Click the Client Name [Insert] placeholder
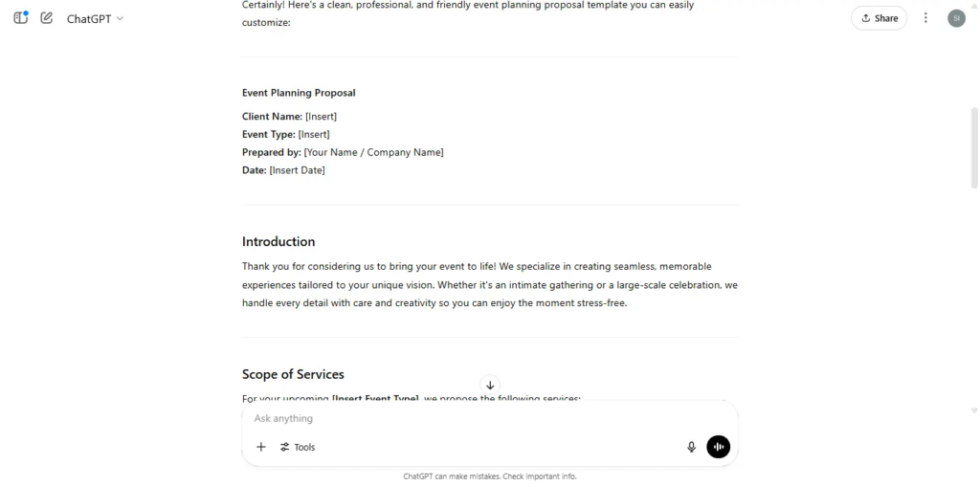 coord(322,117)
